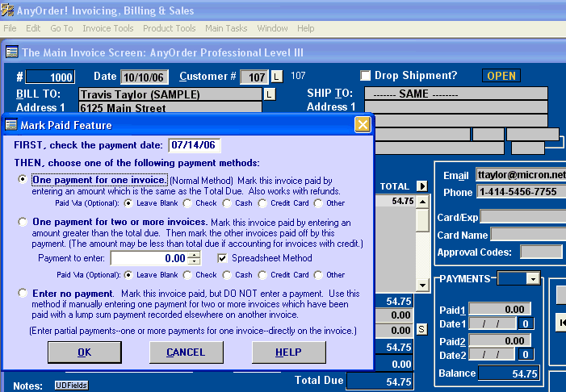
Task: Open the File menu
Action: pyautogui.click(x=10, y=28)
